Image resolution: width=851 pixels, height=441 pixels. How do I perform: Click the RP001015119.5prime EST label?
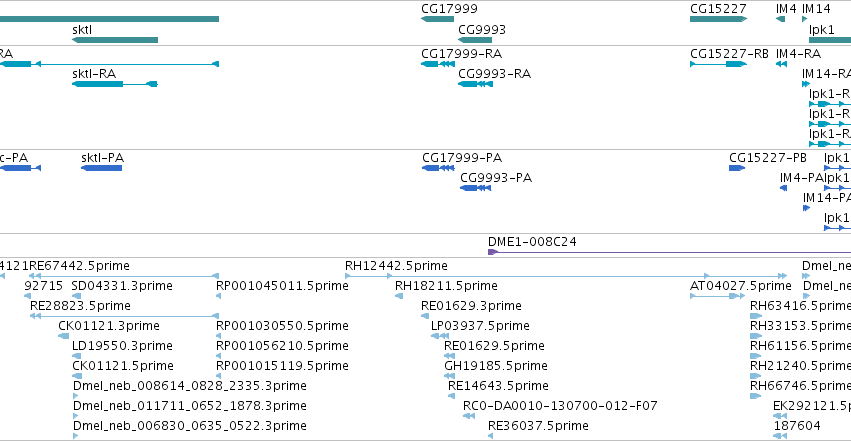[282, 366]
